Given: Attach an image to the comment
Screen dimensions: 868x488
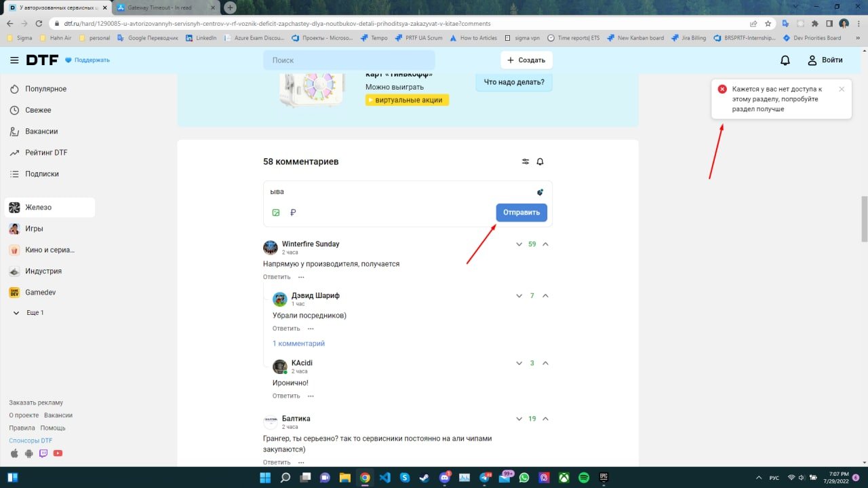Looking at the screenshot, I should [276, 212].
